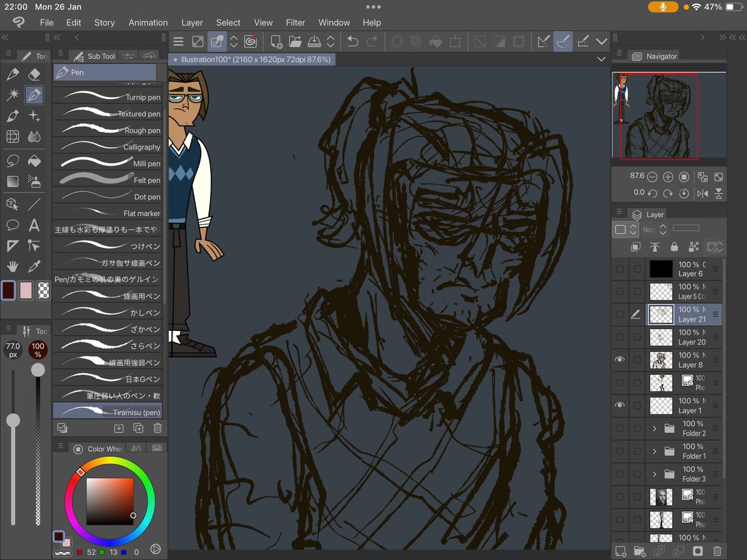
Task: Expand Folder 3 in layer list
Action: point(654,474)
